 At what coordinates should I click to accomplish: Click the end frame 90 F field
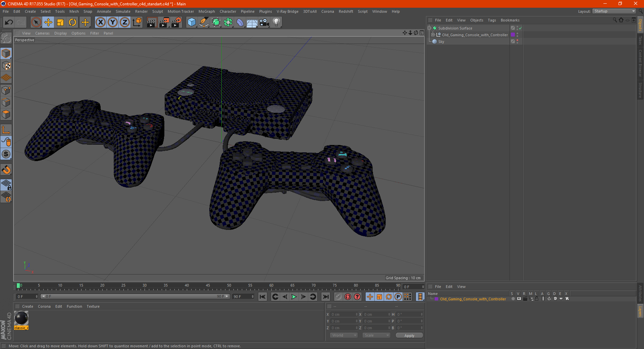pos(244,297)
